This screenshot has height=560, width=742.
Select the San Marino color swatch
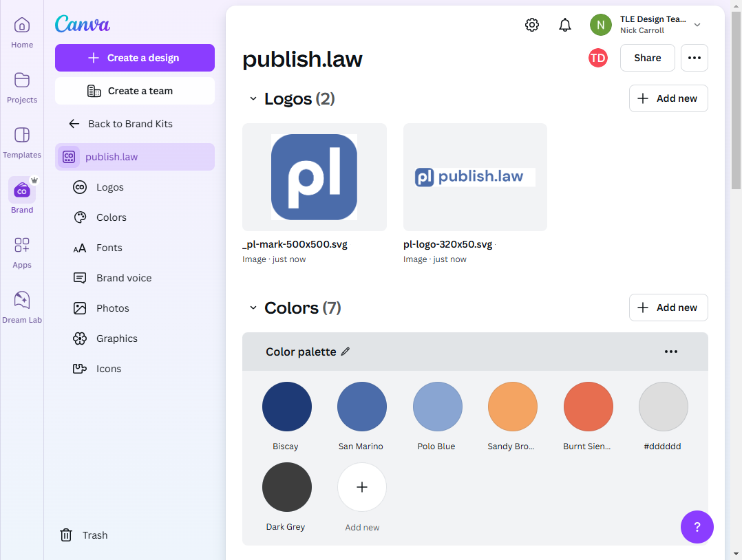coord(362,407)
